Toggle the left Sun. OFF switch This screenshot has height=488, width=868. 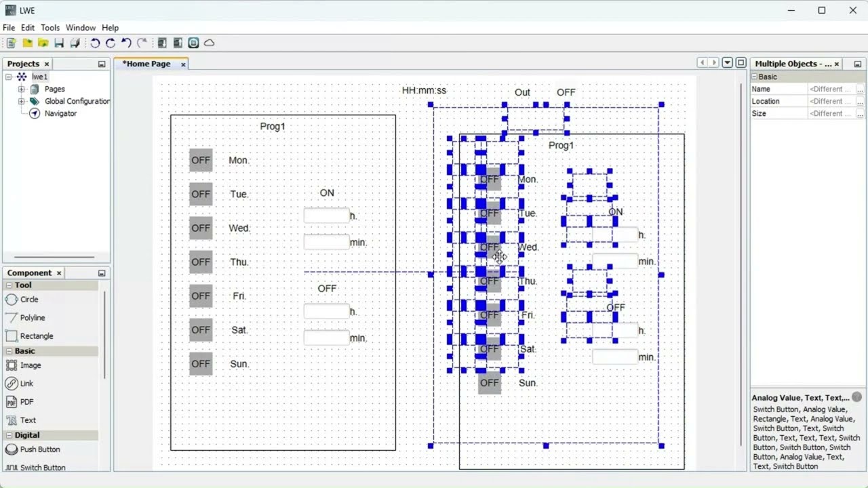pos(201,363)
